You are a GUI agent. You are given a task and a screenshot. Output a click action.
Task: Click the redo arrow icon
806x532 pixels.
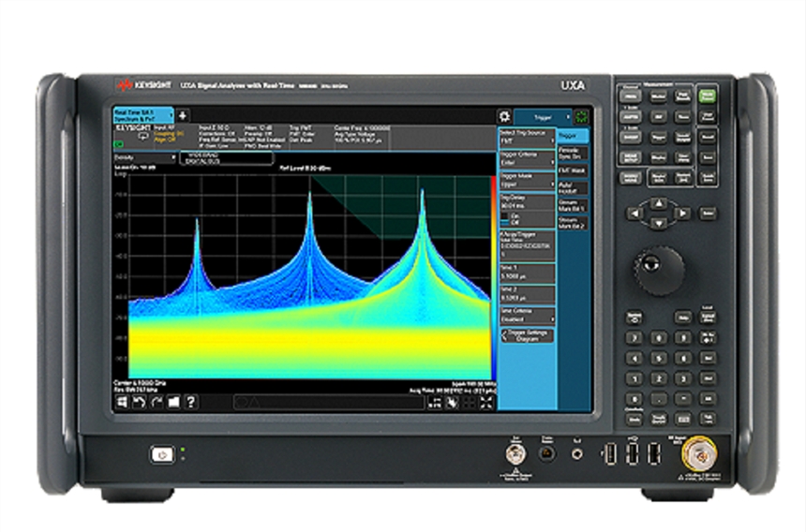[x=156, y=402]
